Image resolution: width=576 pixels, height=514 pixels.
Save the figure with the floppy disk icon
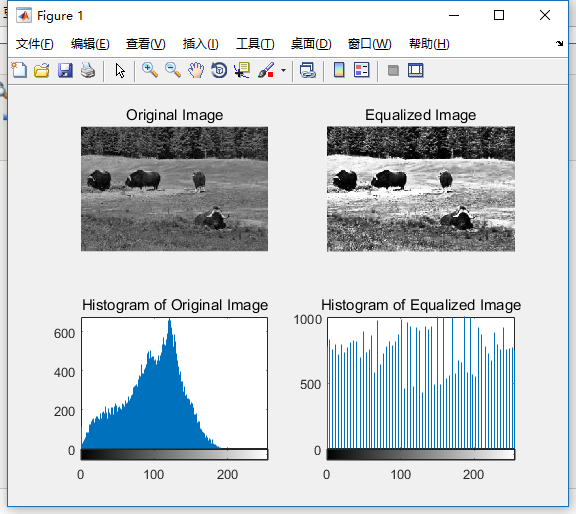(x=65, y=70)
